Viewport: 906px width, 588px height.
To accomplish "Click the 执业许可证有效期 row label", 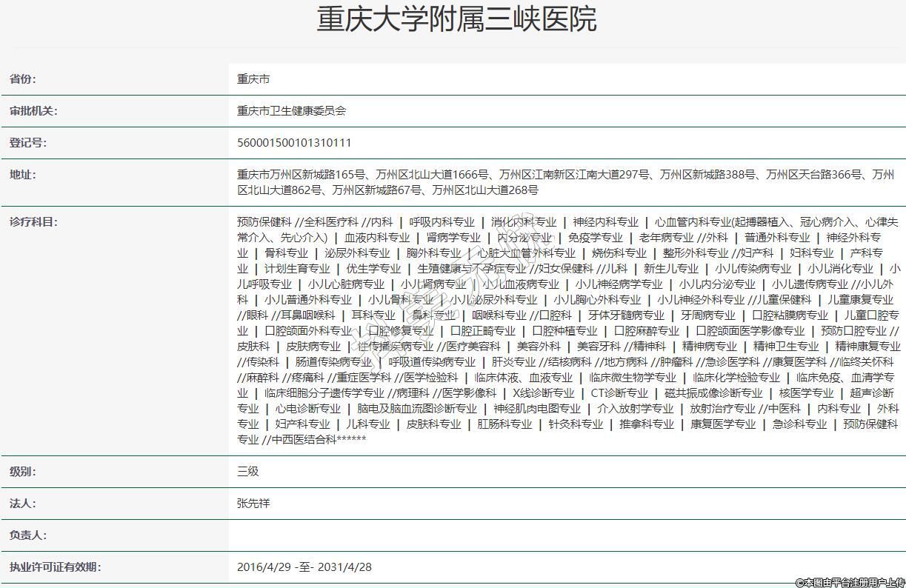I will coord(55,567).
